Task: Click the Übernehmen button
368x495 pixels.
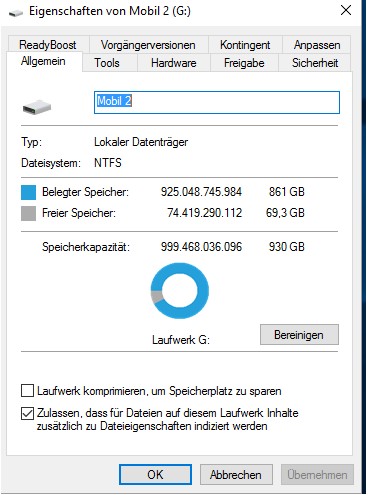Action: coord(317,474)
